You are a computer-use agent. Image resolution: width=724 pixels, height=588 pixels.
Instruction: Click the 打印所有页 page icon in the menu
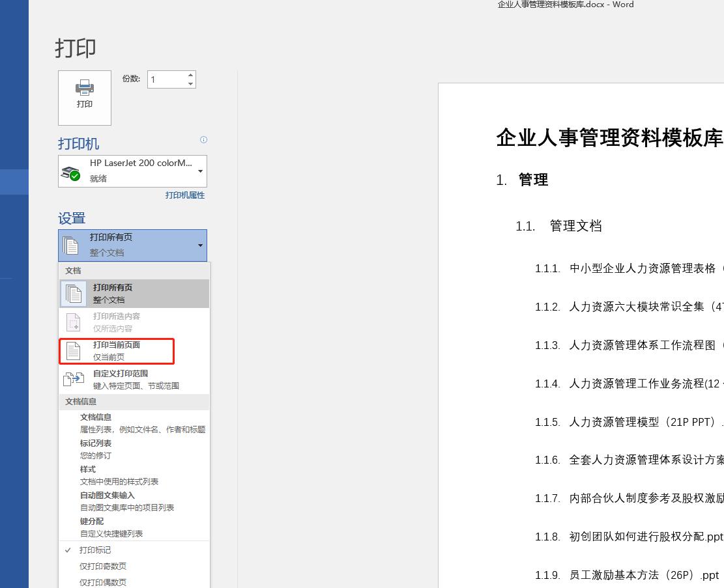pyautogui.click(x=74, y=293)
